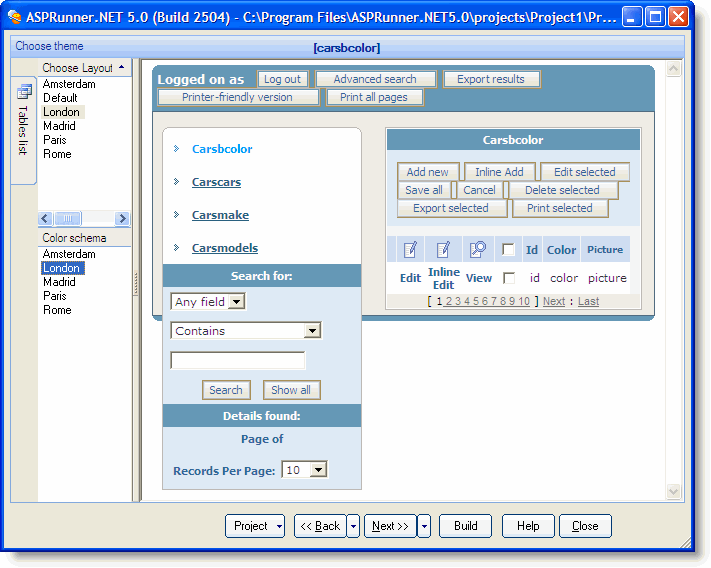
Task: Open the Contains condition dropdown
Action: 312,330
